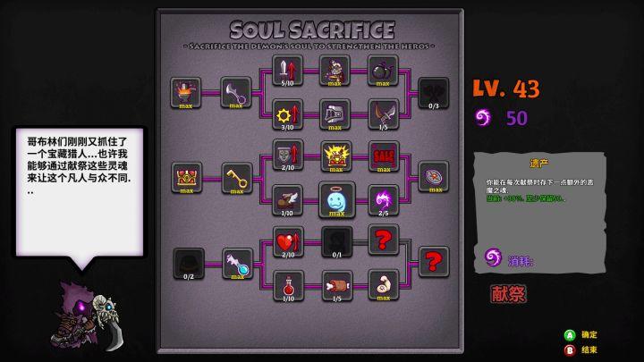This screenshot has width=644, height=362.
Task: Select the winged boot upgrade at 1/10
Action: tap(287, 200)
